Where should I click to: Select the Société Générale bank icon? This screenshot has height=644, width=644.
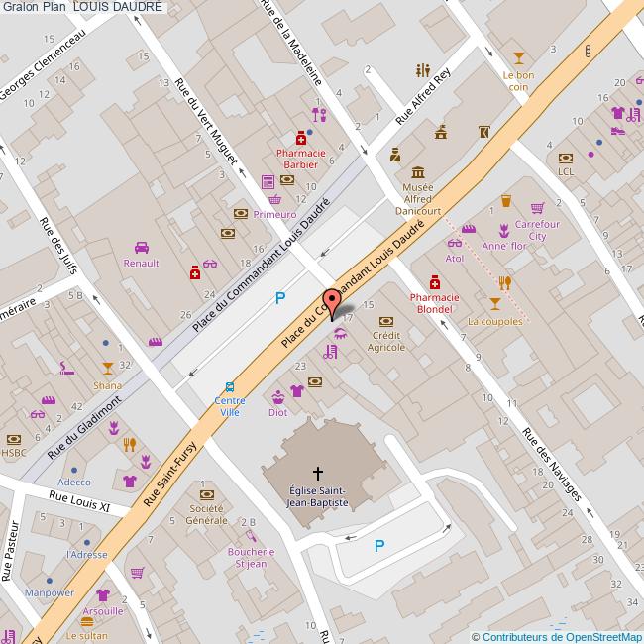(x=206, y=493)
